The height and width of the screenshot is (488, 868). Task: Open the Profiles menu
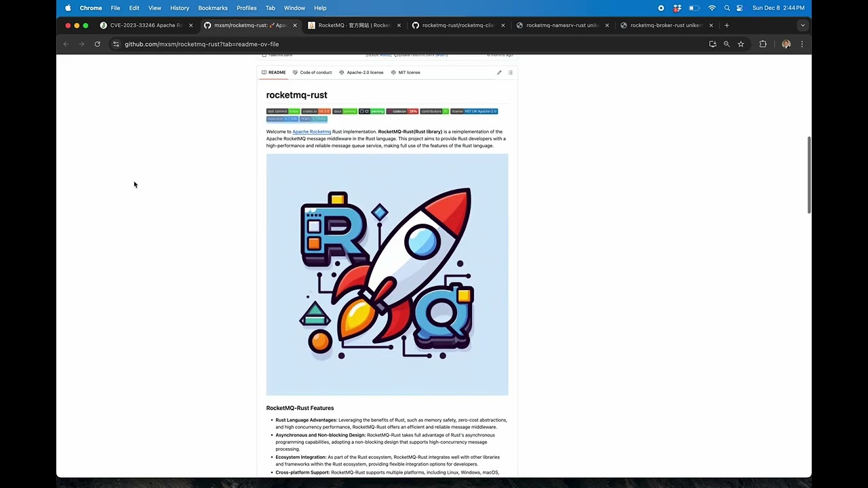point(246,8)
